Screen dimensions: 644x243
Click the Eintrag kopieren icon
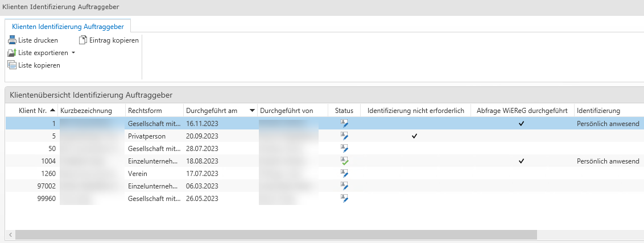[83, 40]
